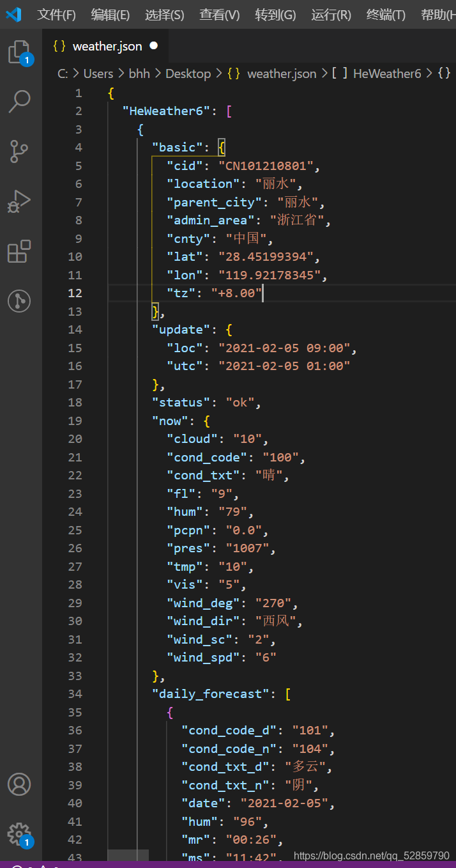Click line number 4 in gutter
This screenshot has width=456, height=868.
(x=79, y=148)
